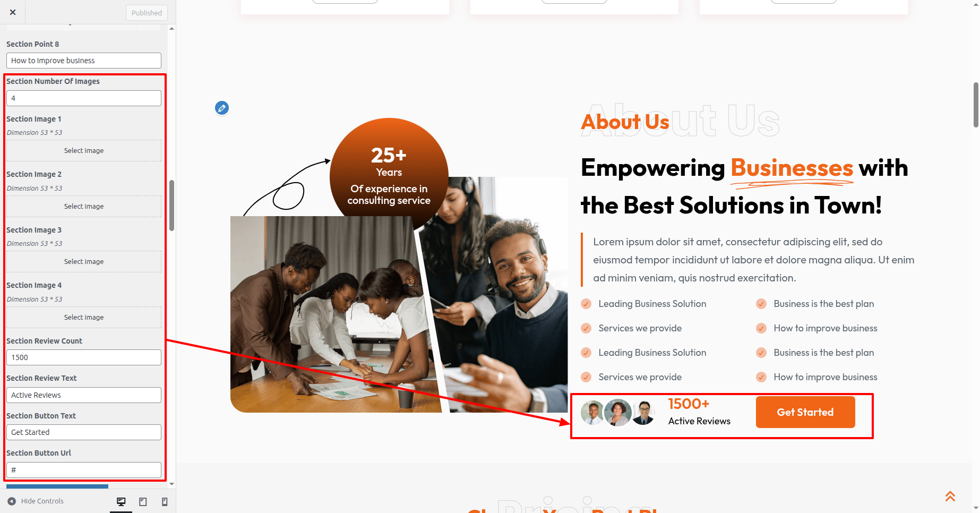
Task: Click the blue pencil edit shortcut icon
Action: pyautogui.click(x=222, y=108)
